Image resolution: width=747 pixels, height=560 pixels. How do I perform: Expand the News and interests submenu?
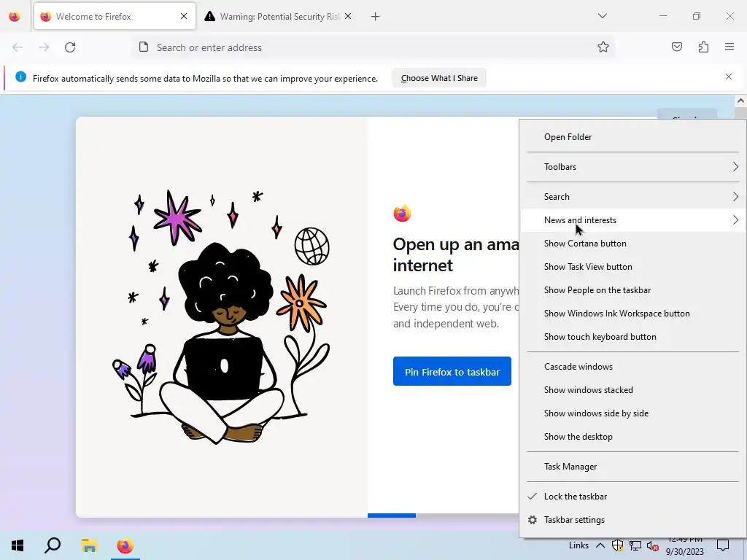(x=632, y=220)
